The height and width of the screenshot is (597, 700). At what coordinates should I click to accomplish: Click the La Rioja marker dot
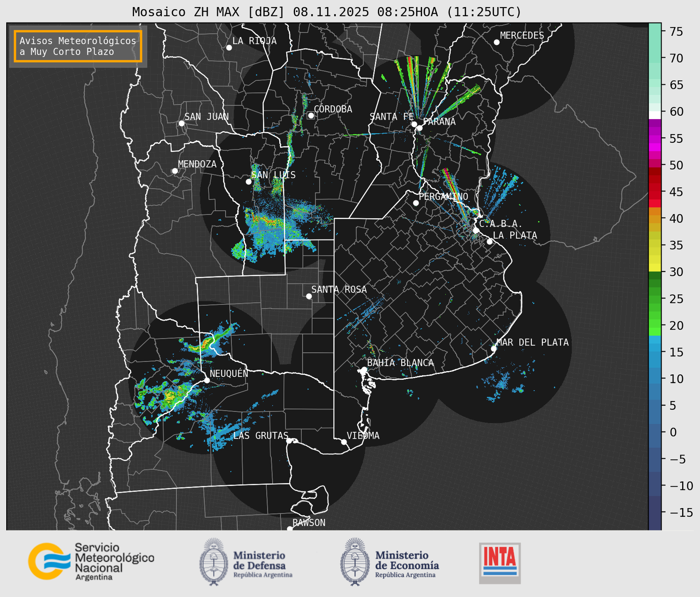(229, 48)
